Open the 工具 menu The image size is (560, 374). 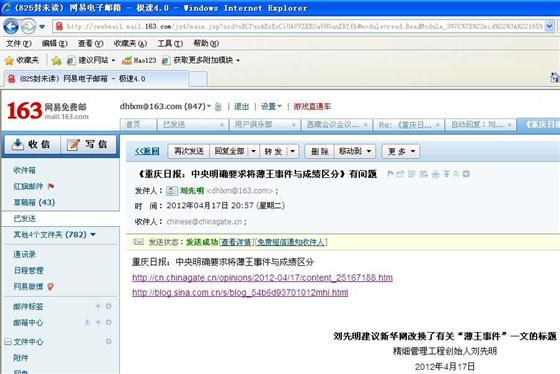click(170, 44)
